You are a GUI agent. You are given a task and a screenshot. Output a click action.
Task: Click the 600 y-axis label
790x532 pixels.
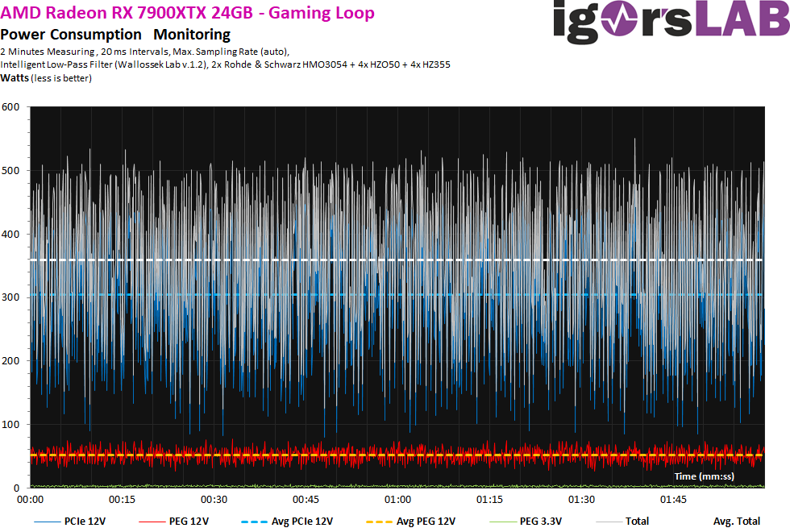point(10,106)
